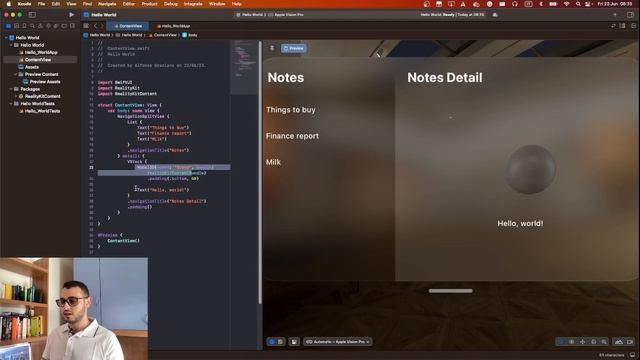Image resolution: width=640 pixels, height=360 pixels.
Task: Collapse the Preview Content folder
Action: pos(16,74)
